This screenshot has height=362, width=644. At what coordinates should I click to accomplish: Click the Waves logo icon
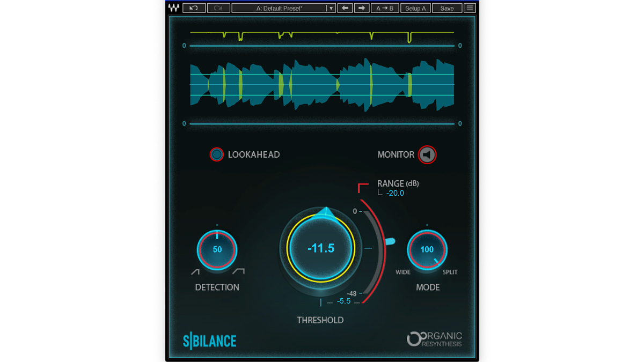[174, 8]
